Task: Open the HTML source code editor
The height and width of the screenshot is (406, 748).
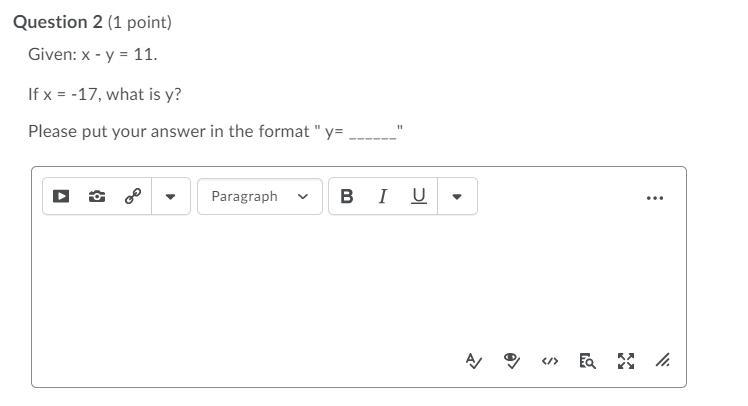Action: point(549,361)
